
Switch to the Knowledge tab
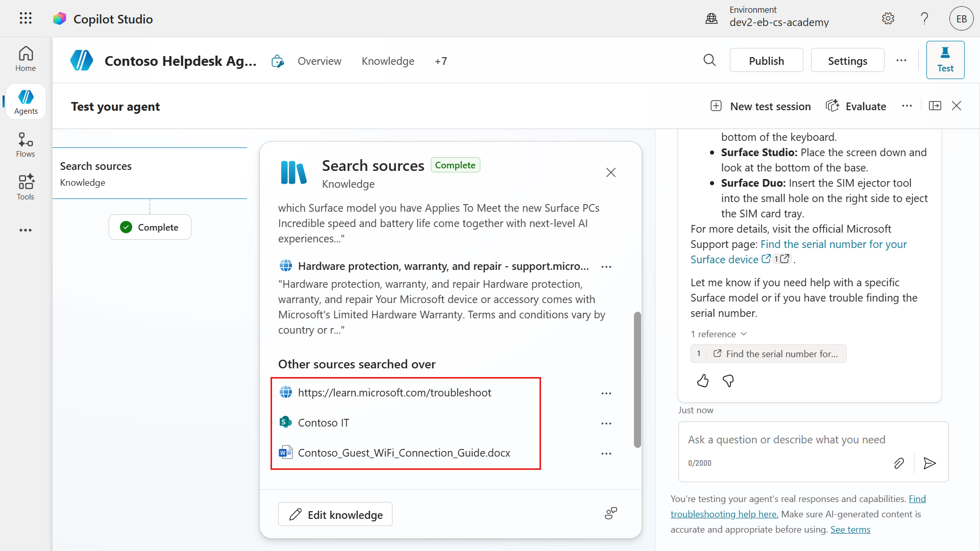(x=387, y=61)
